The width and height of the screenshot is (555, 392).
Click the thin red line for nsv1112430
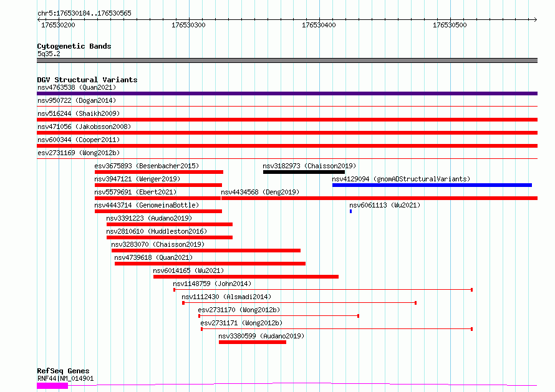[299, 303]
